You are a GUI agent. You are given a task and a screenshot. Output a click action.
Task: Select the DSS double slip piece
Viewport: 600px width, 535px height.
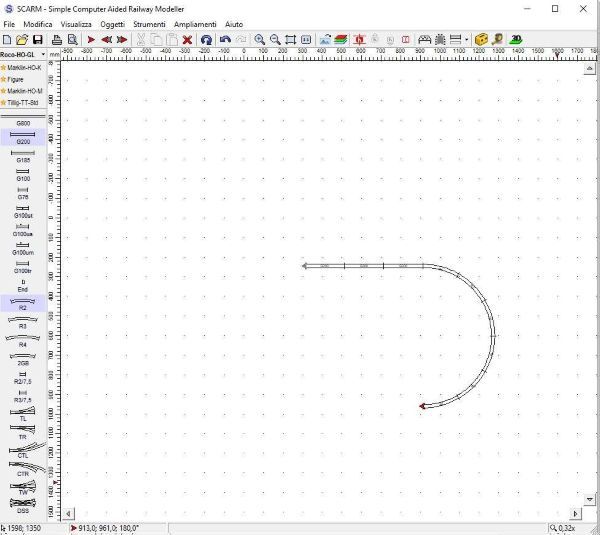tap(23, 506)
